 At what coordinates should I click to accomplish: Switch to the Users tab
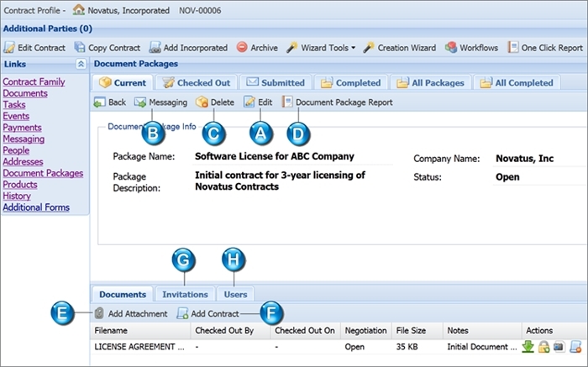(235, 294)
